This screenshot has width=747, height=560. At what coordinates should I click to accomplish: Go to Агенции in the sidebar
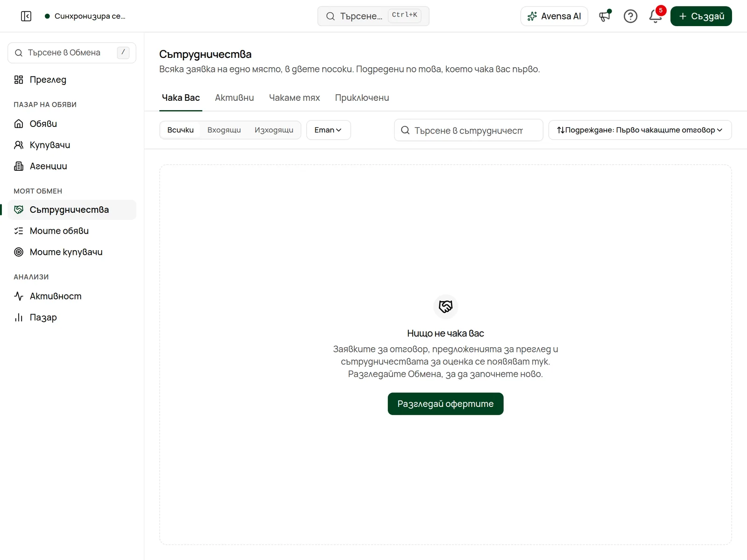tap(72, 166)
